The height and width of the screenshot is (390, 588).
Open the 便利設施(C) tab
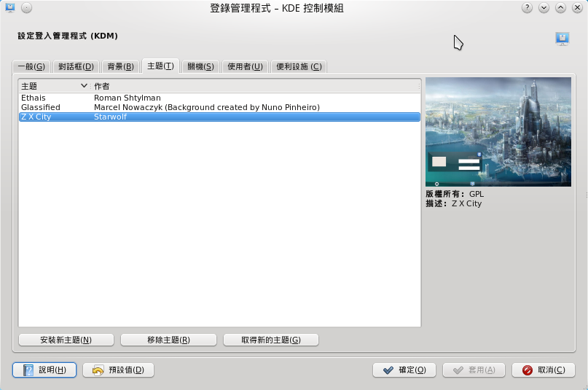299,66
